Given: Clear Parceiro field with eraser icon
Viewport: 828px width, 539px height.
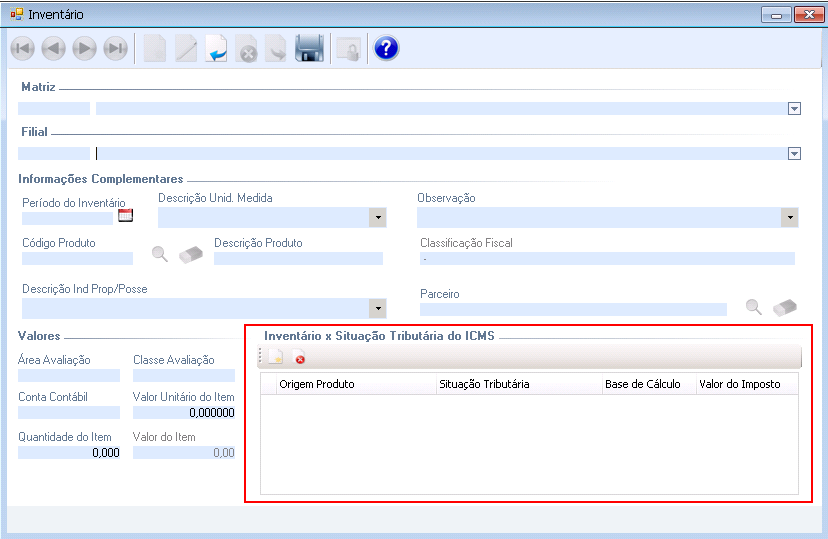Looking at the screenshot, I should pos(785,307).
